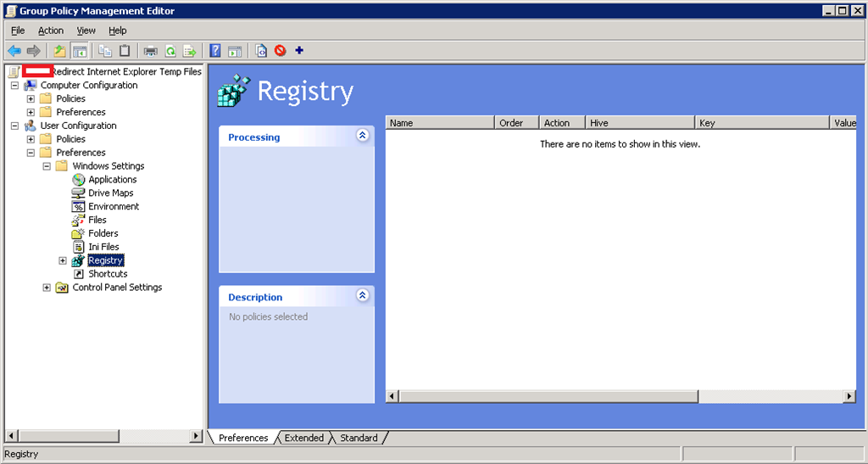Click the tree pane scroll right arrow

point(195,436)
